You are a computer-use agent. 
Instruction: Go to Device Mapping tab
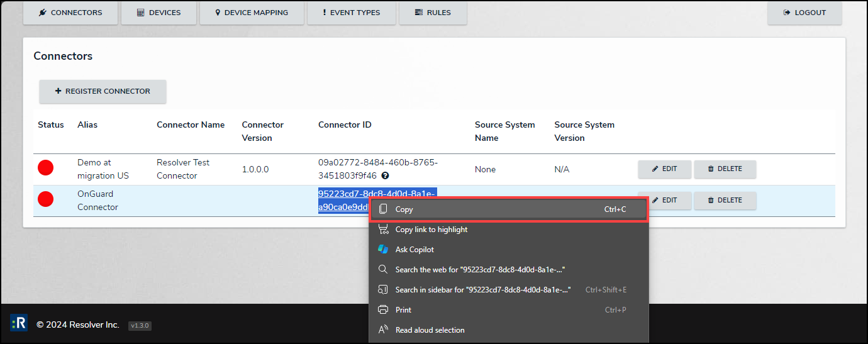tap(252, 13)
